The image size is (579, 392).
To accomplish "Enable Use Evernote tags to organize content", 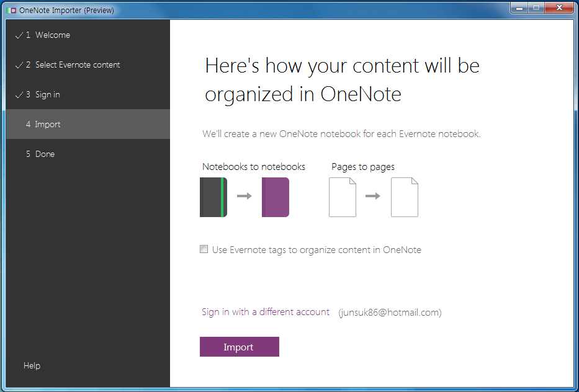I will click(x=204, y=249).
